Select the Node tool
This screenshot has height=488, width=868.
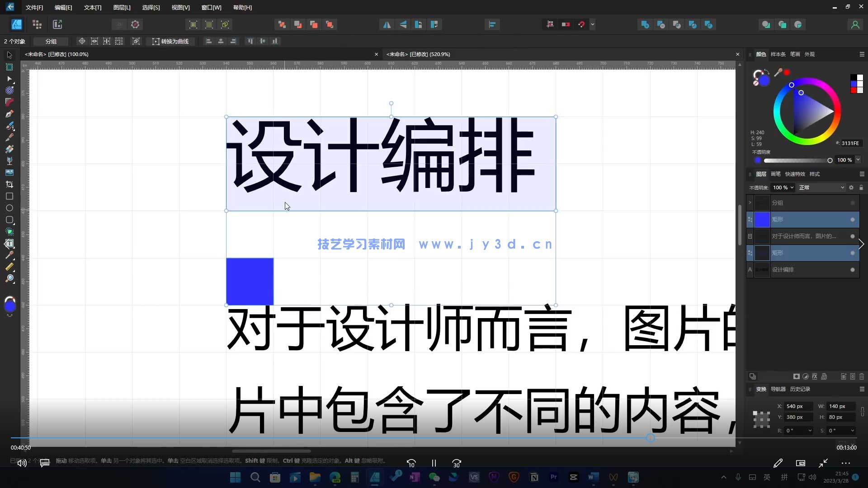coord(9,79)
